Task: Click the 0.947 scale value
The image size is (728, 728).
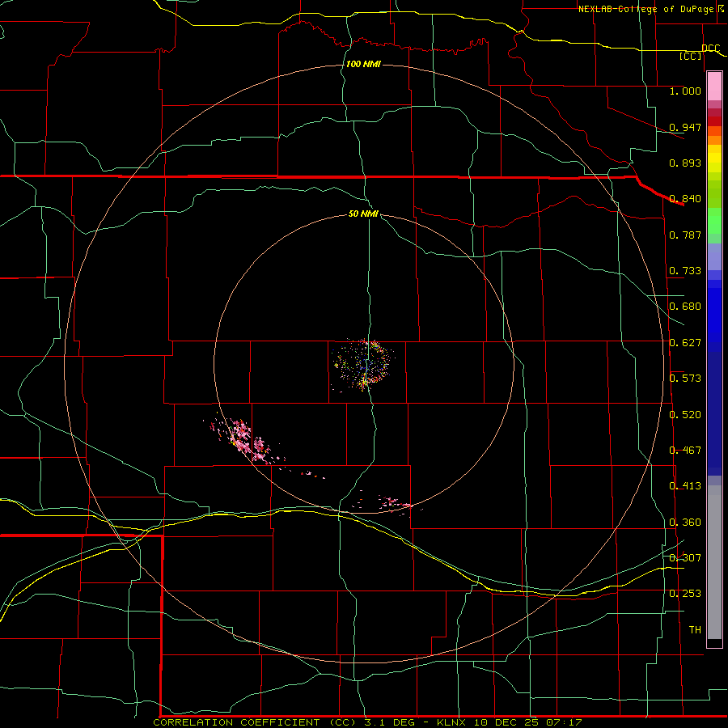Action: point(685,127)
